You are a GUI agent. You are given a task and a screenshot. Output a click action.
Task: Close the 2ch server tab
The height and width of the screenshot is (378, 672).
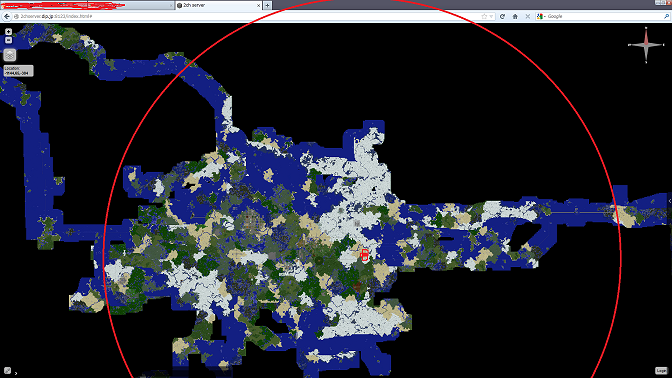(258, 5)
